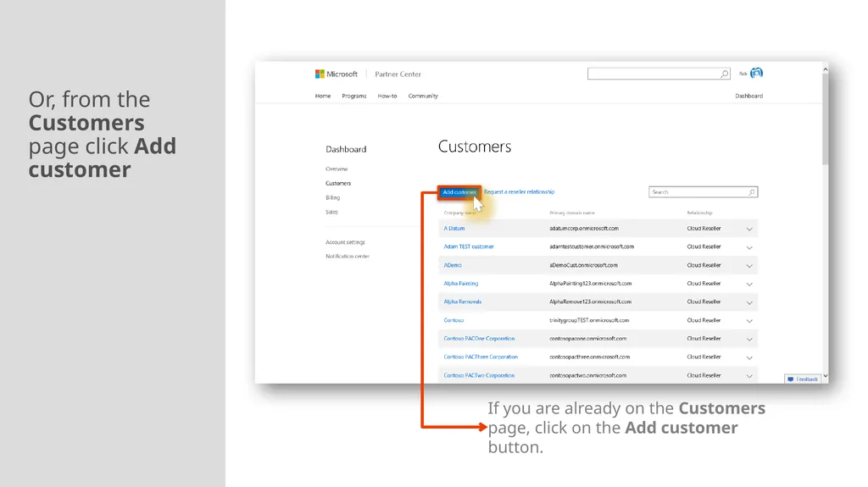
Task: Expand the Alpha Painting row chevron
Action: tap(749, 284)
